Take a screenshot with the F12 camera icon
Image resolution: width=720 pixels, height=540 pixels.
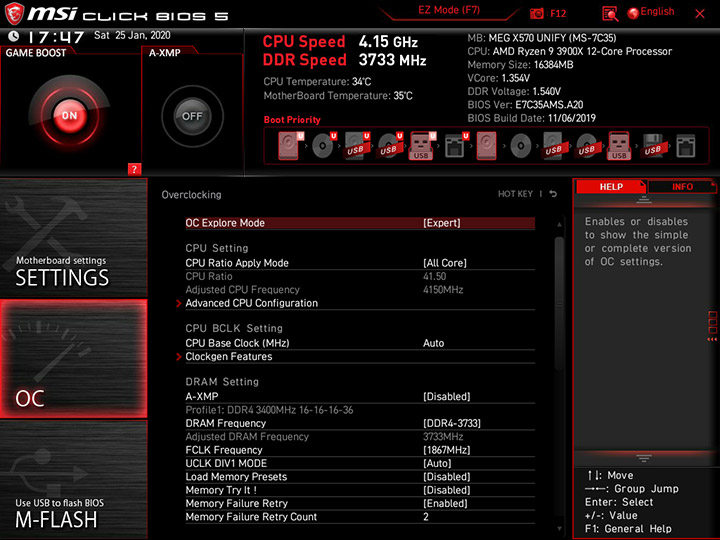point(537,13)
